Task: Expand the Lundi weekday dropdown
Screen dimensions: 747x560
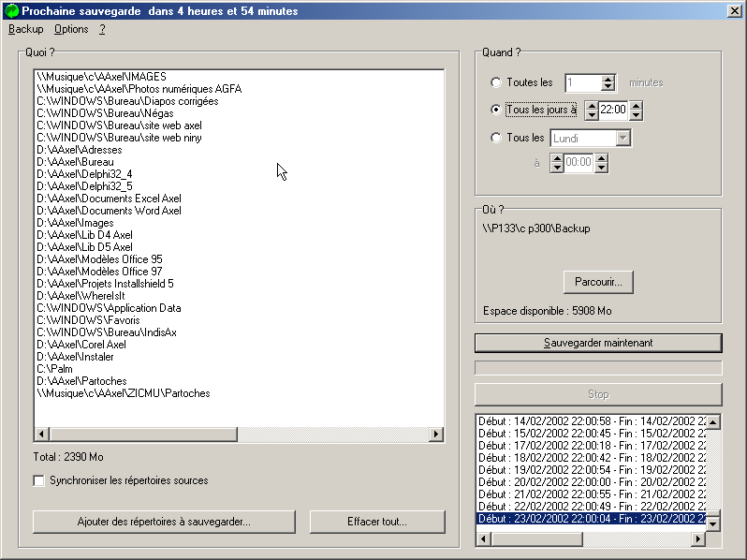Action: (x=623, y=139)
